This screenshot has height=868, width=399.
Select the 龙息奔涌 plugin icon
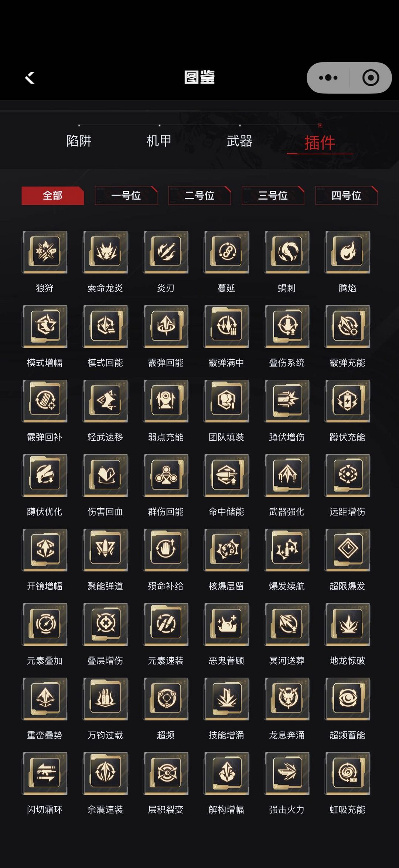(287, 699)
